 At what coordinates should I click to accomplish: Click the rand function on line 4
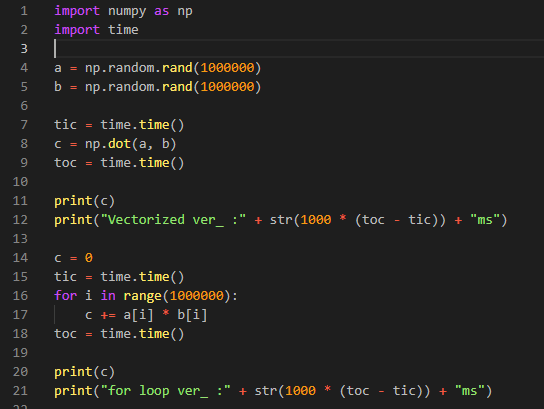click(177, 68)
